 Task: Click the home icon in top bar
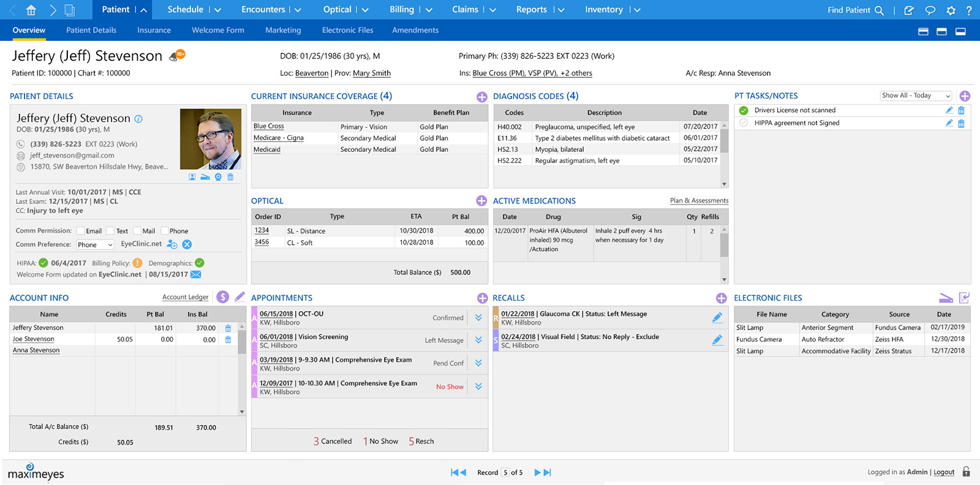[x=31, y=10]
